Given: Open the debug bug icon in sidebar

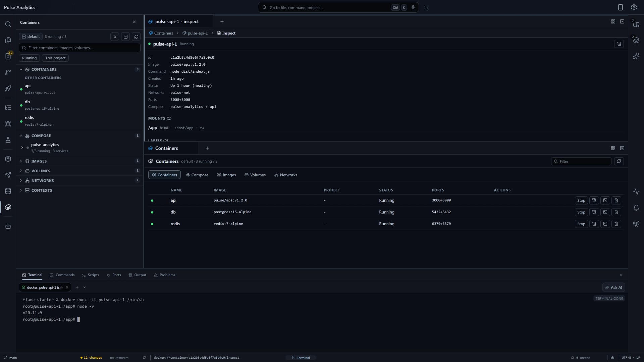Looking at the screenshot, I should (x=8, y=124).
